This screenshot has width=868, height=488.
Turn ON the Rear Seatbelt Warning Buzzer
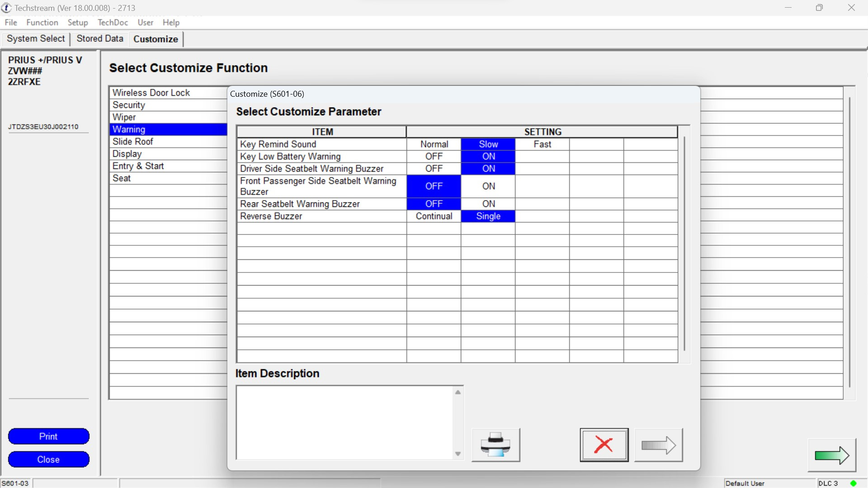(488, 204)
